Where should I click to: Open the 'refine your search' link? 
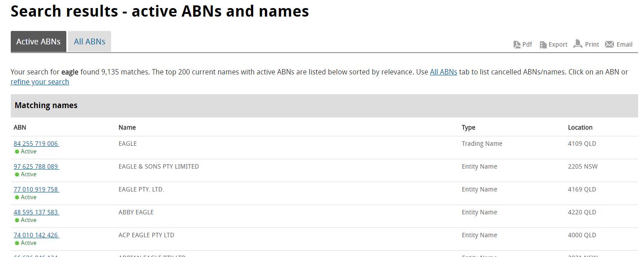(x=40, y=82)
